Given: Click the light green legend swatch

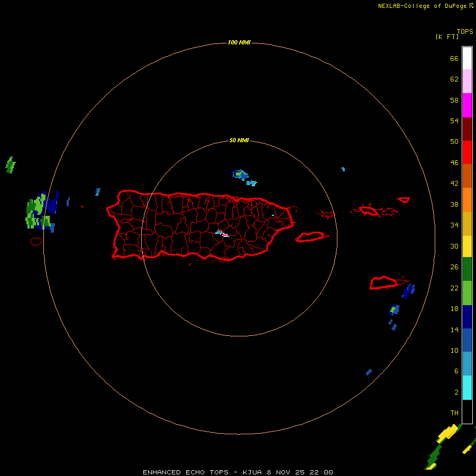Looking at the screenshot, I should click(x=467, y=293).
